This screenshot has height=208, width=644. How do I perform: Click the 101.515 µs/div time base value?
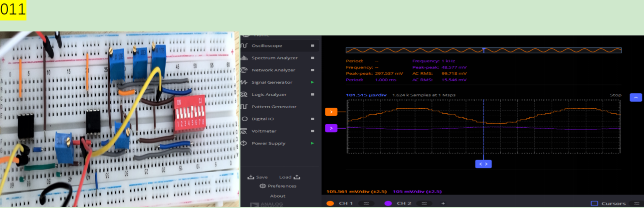point(367,95)
